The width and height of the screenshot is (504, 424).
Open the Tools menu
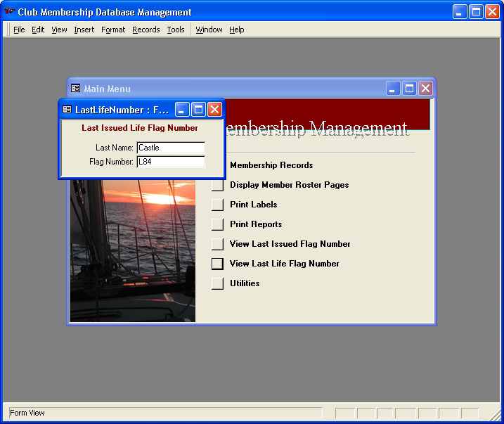[x=176, y=30]
